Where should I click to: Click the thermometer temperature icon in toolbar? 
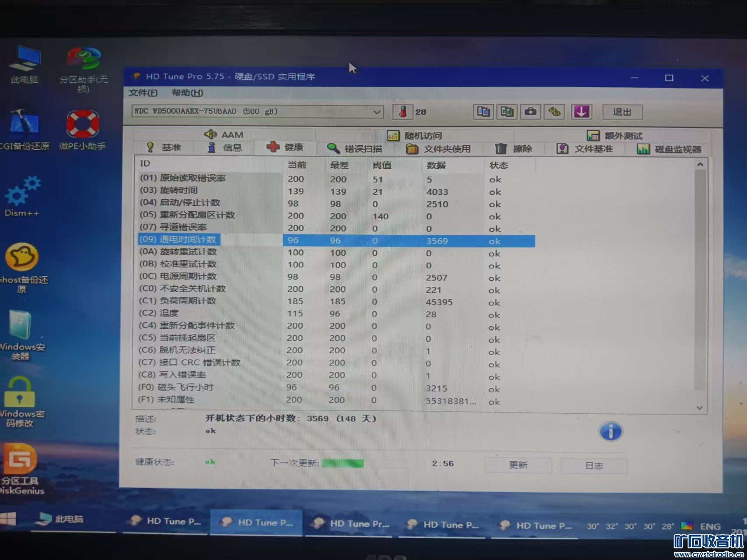pos(403,112)
